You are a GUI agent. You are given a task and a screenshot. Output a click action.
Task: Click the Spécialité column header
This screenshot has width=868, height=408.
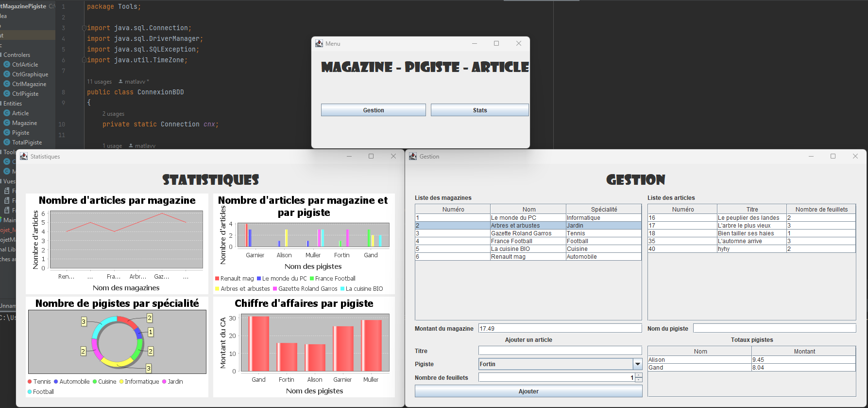[604, 210]
